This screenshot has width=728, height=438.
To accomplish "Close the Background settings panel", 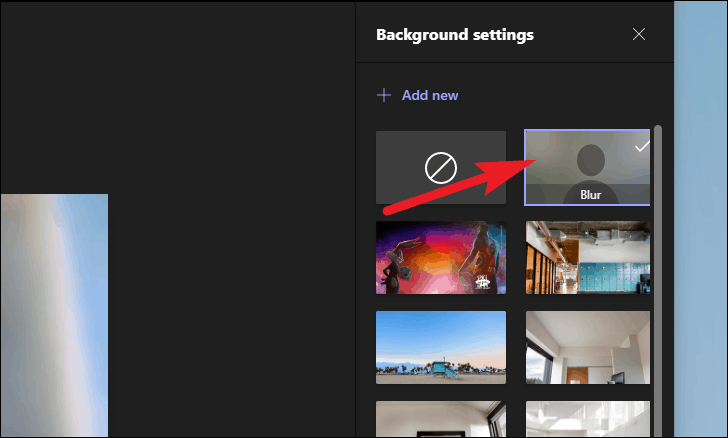I will pyautogui.click(x=638, y=34).
